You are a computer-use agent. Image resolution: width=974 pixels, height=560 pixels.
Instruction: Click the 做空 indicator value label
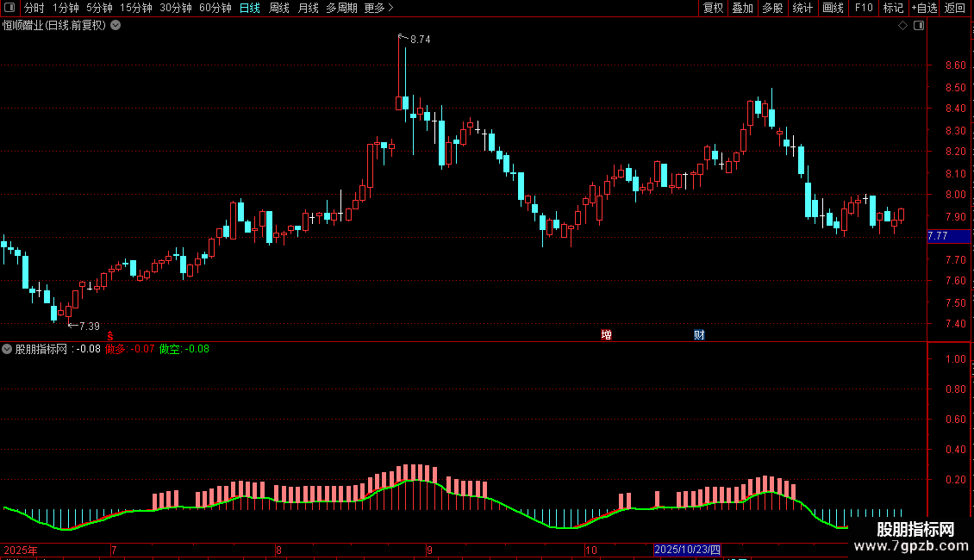184,349
